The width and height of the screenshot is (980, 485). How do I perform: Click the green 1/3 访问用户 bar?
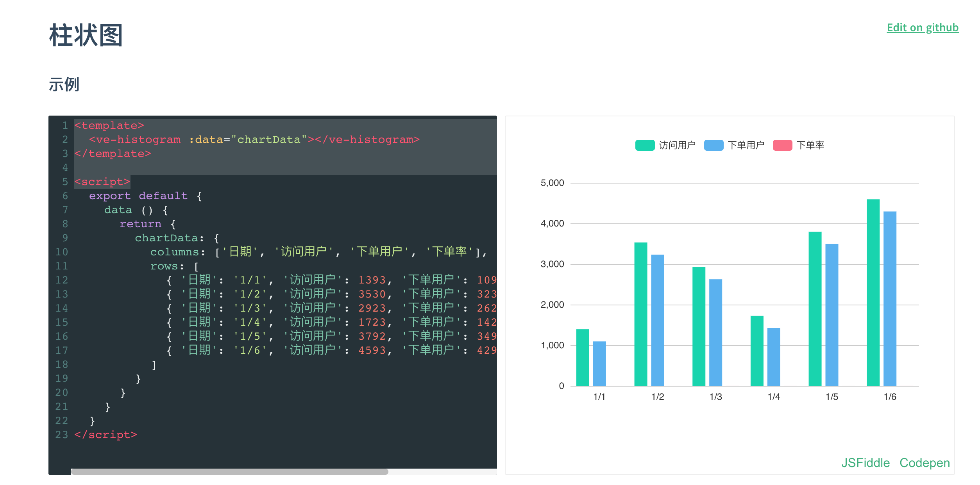pyautogui.click(x=699, y=326)
